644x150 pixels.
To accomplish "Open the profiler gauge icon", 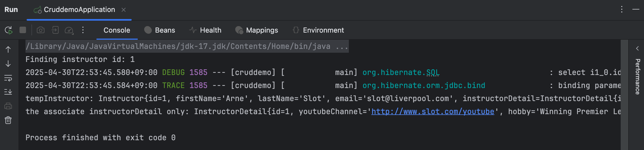I will click(69, 30).
